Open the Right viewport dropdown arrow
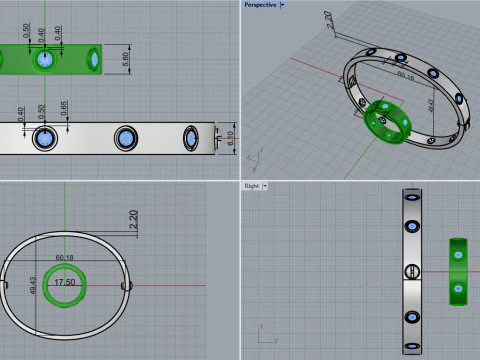480x360 pixels. [265, 186]
